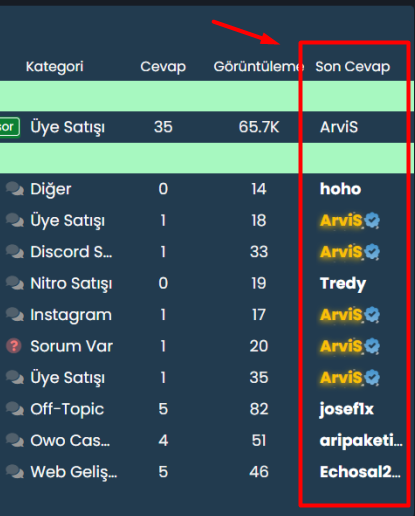415x516 pixels.
Task: Click the verified badge next to ArviS in Instagram row
Action: [x=372, y=315]
